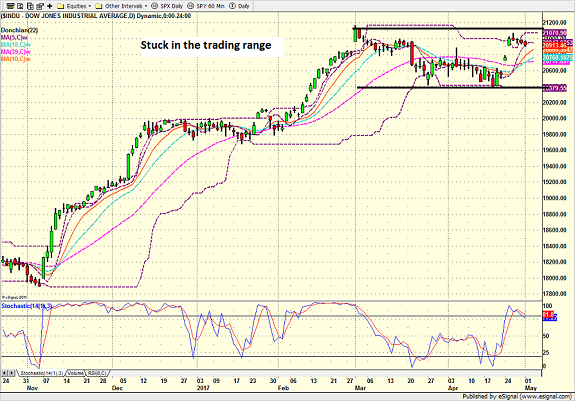The width and height of the screenshot is (575, 401).
Task: Click the SPY 60 Min clock icon
Action: [191, 6]
